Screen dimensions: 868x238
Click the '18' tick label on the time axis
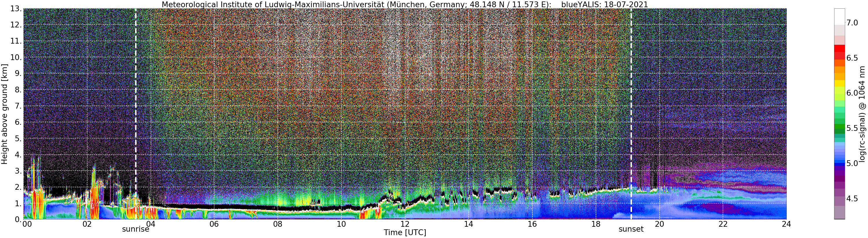pos(596,224)
